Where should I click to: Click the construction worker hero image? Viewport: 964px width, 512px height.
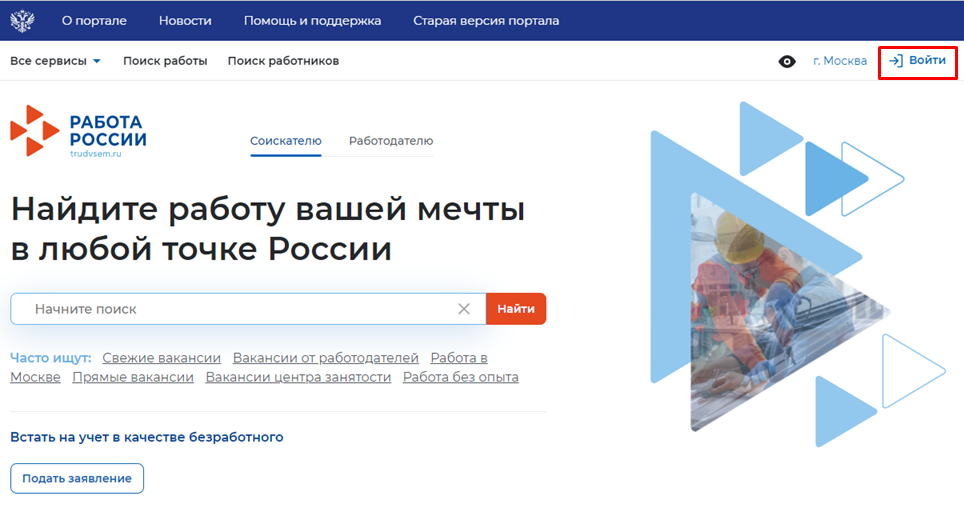[789, 312]
